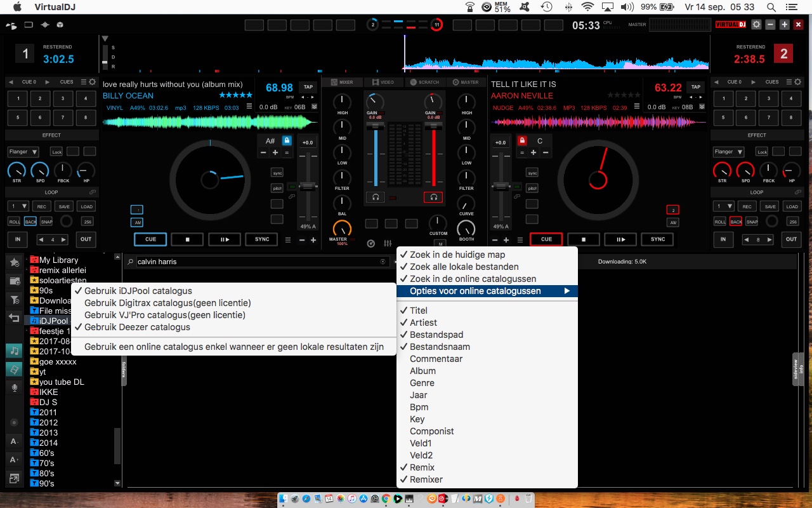Toggle 'Gebruik Deezer catalogus' option

pos(234,327)
